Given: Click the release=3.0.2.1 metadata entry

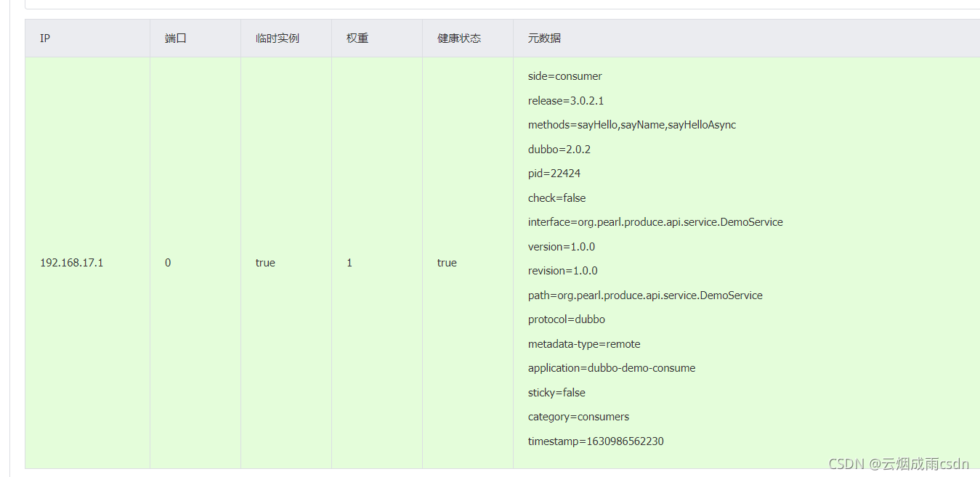Looking at the screenshot, I should (x=566, y=101).
